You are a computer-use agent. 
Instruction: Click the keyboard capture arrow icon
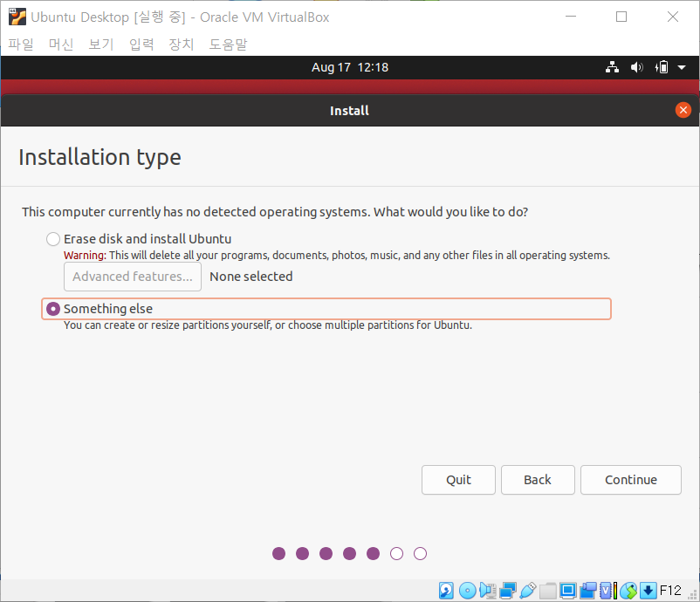coord(649,591)
